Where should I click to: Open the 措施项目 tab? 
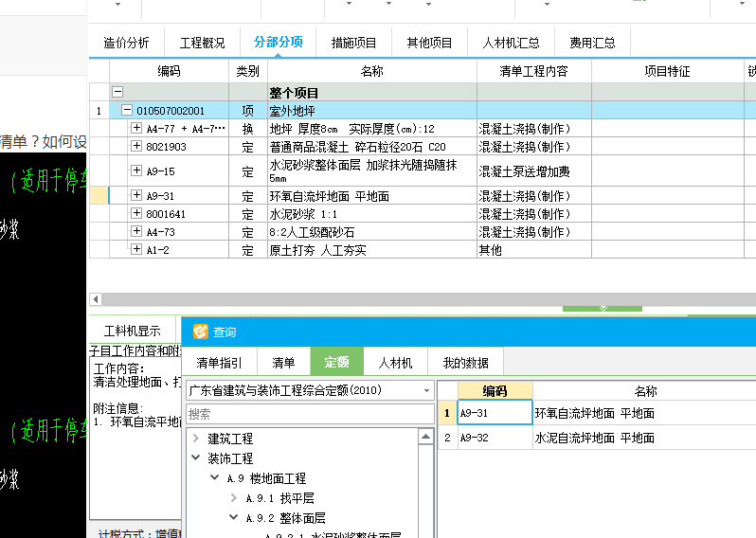(x=354, y=43)
